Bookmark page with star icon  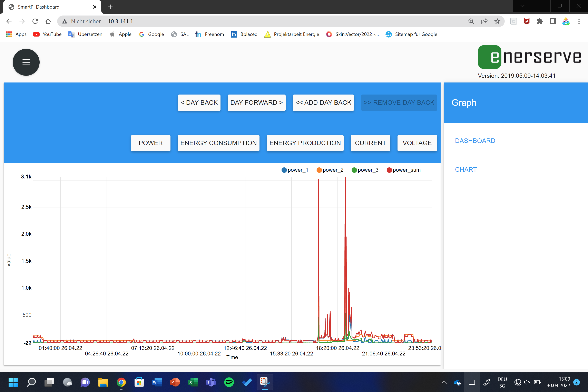[x=497, y=21]
